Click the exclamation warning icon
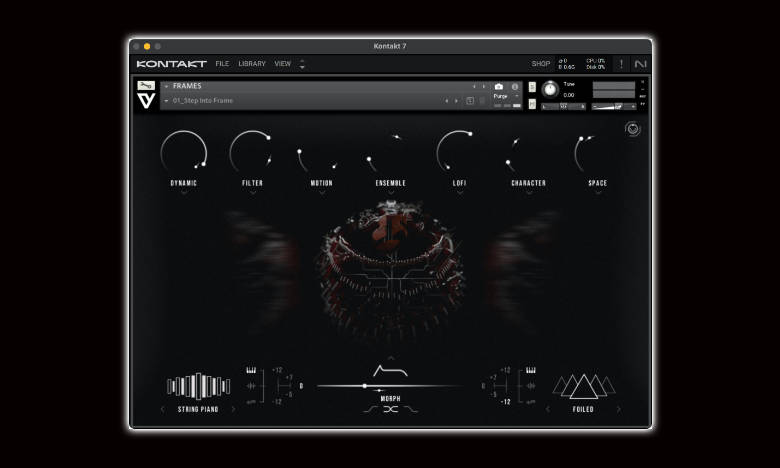 (621, 64)
